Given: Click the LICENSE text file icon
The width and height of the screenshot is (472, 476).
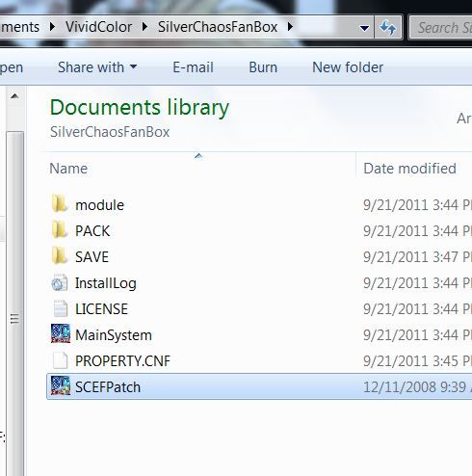Looking at the screenshot, I should (x=60, y=308).
